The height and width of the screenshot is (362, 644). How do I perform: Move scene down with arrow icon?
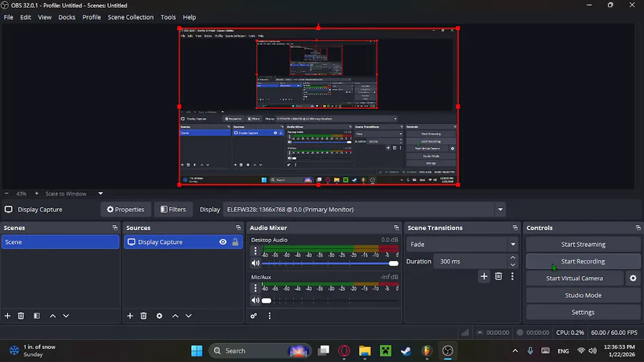pyautogui.click(x=66, y=315)
